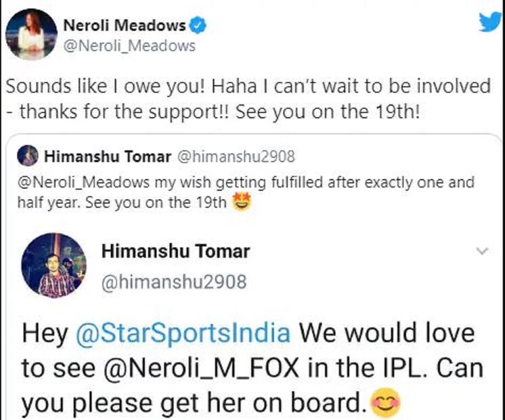The height and width of the screenshot is (420, 505).
Task: Open the @StarSportsIndia mention
Action: 183,333
